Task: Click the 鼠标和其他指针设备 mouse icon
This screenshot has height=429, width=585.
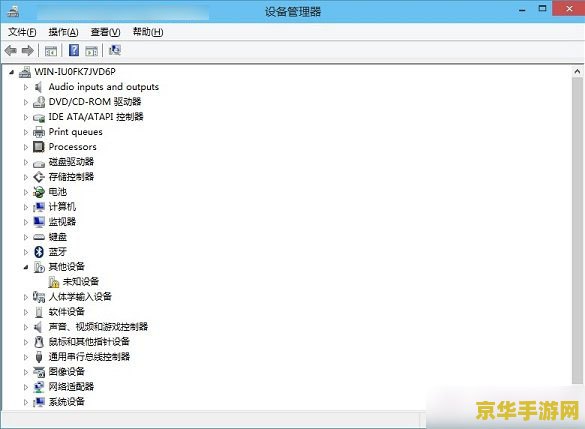Action: (x=39, y=342)
